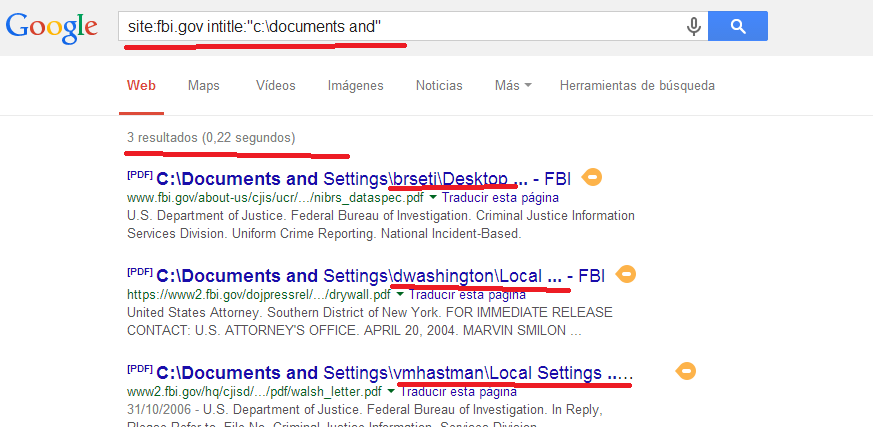Open dropdown arrow after nibrs_dataspec.pdf URL
This screenshot has width=873, height=427.
click(433, 198)
